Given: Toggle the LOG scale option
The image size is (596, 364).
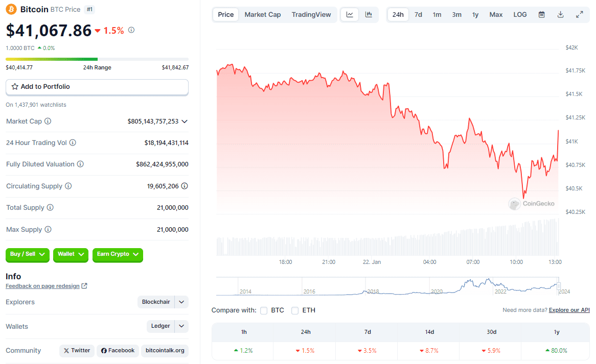Looking at the screenshot, I should (520, 14).
